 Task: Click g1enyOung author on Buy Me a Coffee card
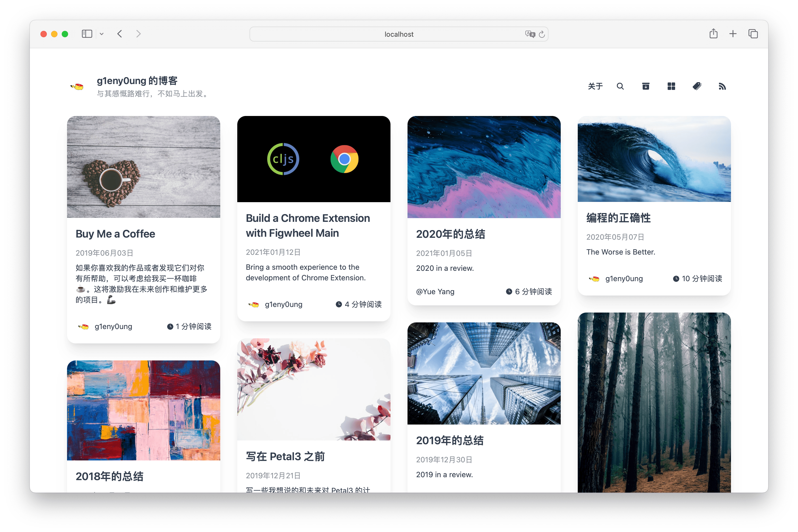point(113,326)
